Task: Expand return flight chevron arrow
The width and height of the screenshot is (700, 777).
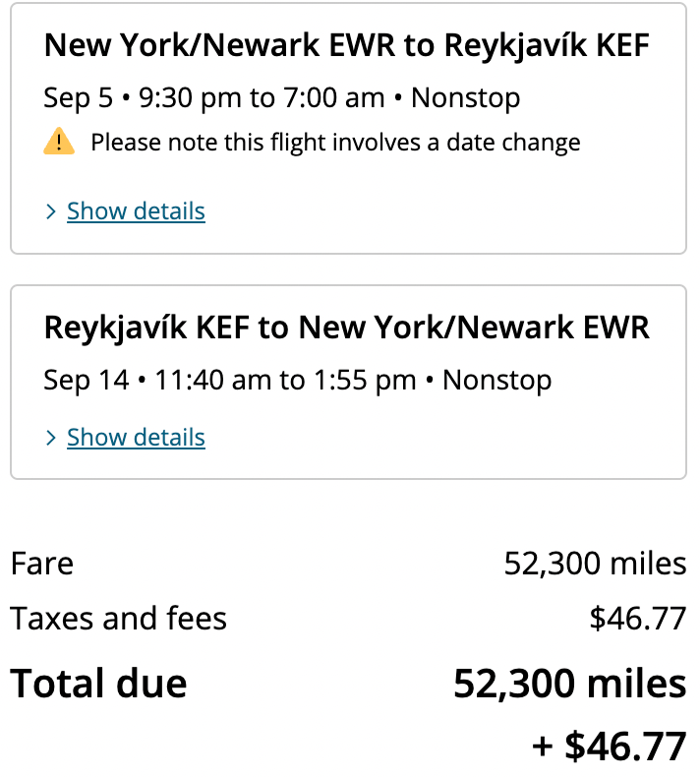Action: point(51,439)
